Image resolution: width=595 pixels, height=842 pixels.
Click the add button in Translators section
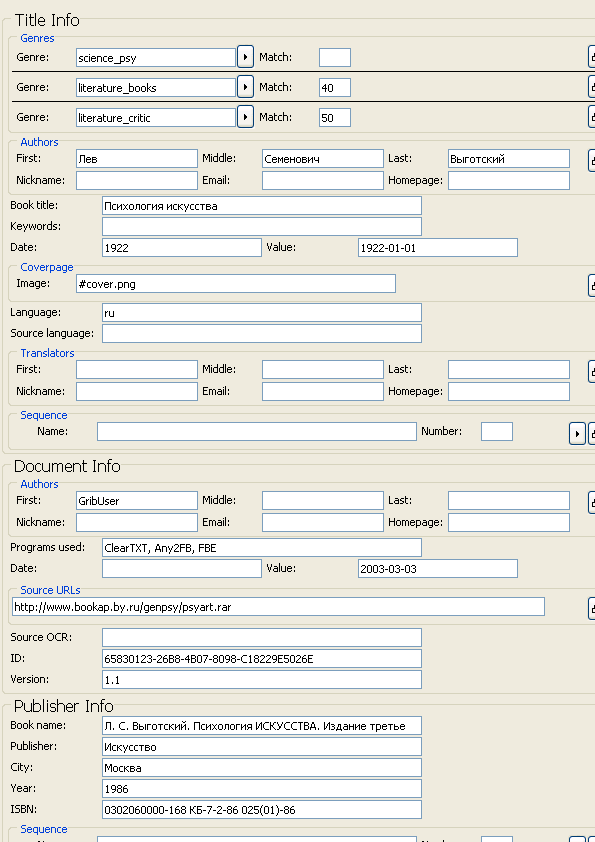coord(592,371)
